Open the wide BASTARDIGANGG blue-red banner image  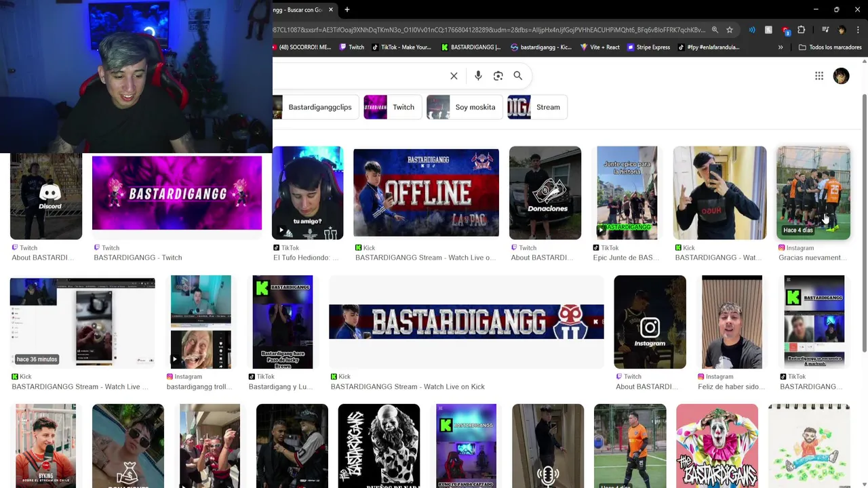pos(467,322)
